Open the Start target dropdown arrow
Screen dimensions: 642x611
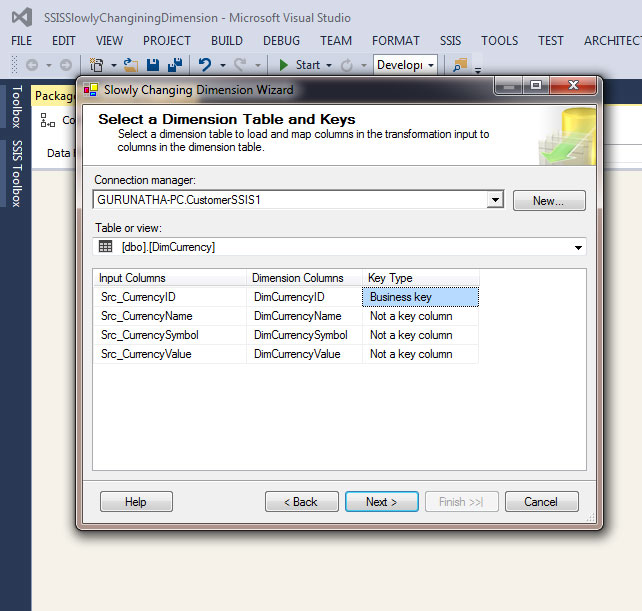pyautogui.click(x=329, y=65)
